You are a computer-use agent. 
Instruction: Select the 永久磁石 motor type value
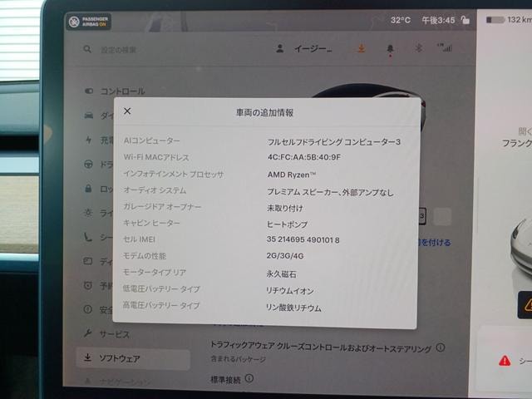281,273
